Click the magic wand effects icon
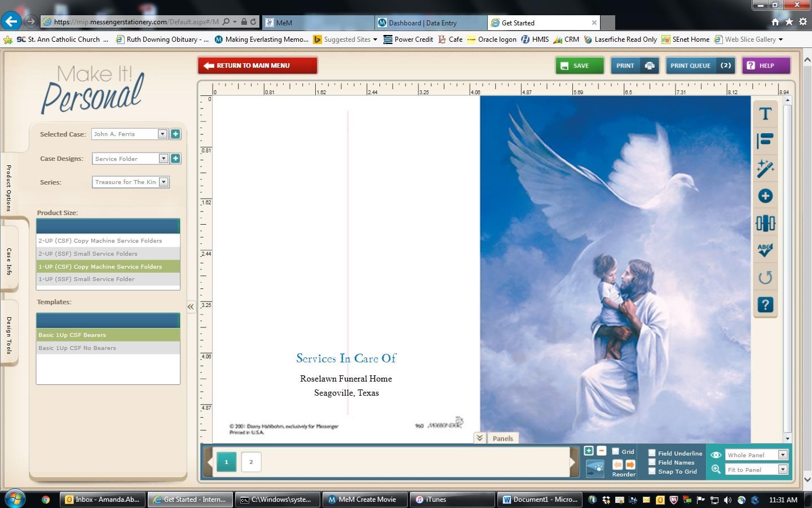 [765, 168]
